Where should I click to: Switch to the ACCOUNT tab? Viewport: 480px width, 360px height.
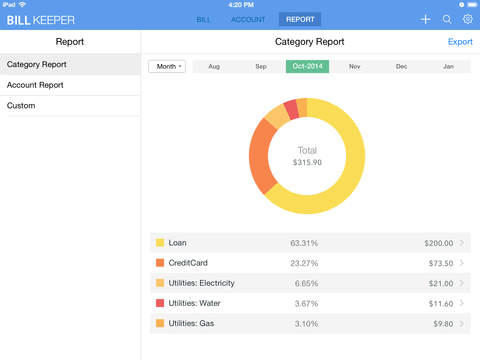coord(248,20)
